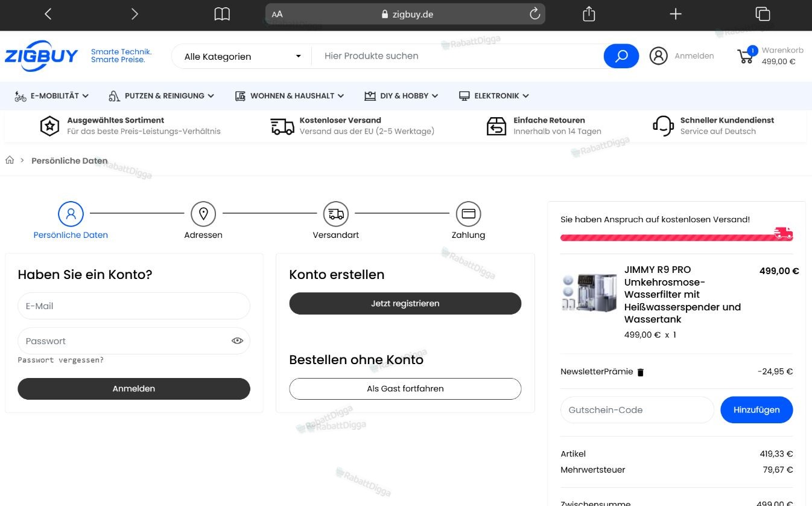Click Passwort vergessen? link

coord(60,360)
